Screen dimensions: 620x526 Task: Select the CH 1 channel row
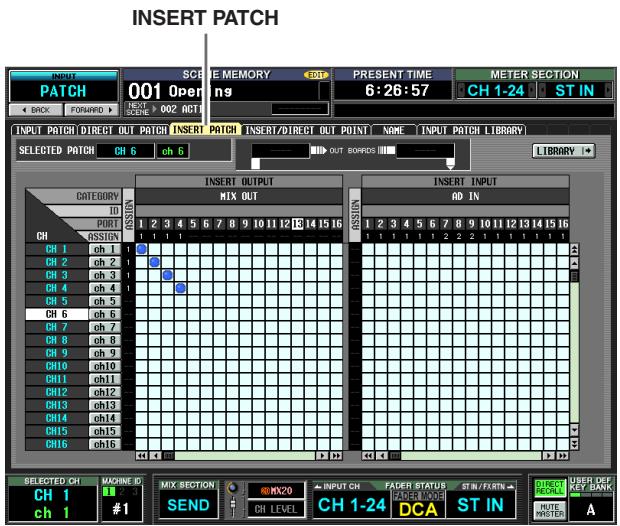click(x=57, y=249)
